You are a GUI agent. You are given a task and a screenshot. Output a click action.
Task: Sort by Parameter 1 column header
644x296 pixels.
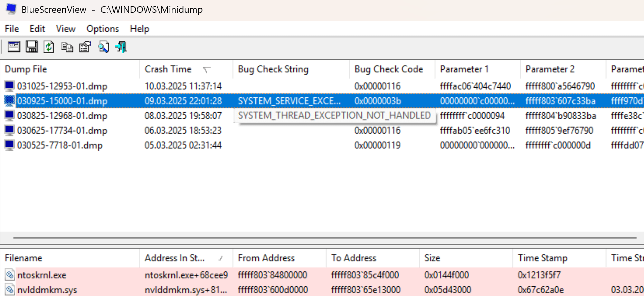[478, 69]
